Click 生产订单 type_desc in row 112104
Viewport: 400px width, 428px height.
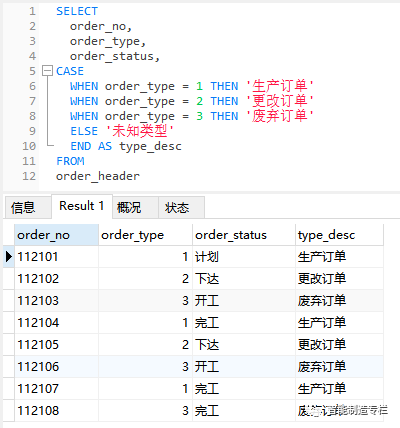point(339,323)
